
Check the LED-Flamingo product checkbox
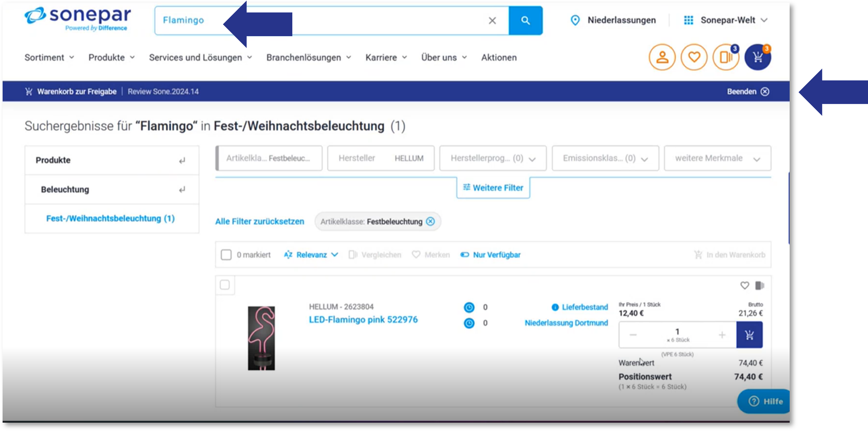coord(224,285)
